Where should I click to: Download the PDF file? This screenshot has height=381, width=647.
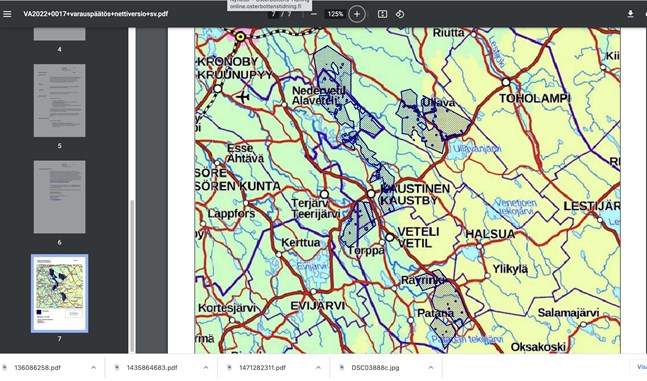(630, 14)
